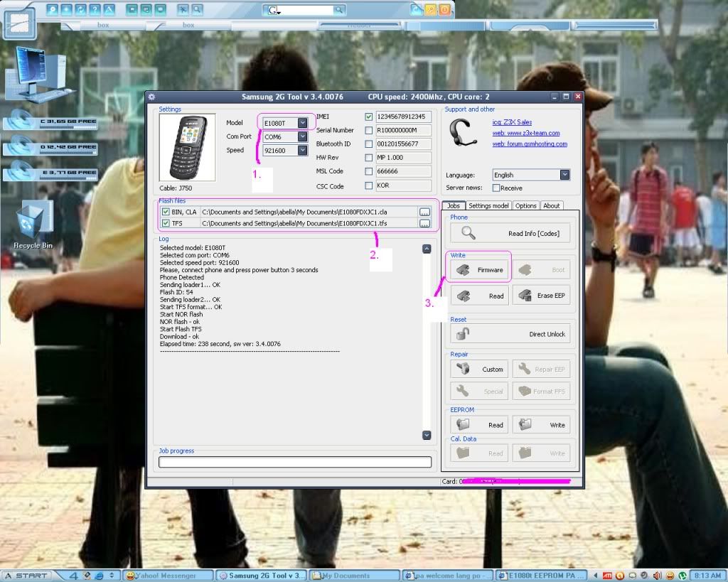Enable the Serial Number checkbox
This screenshot has height=582, width=728.
[368, 130]
